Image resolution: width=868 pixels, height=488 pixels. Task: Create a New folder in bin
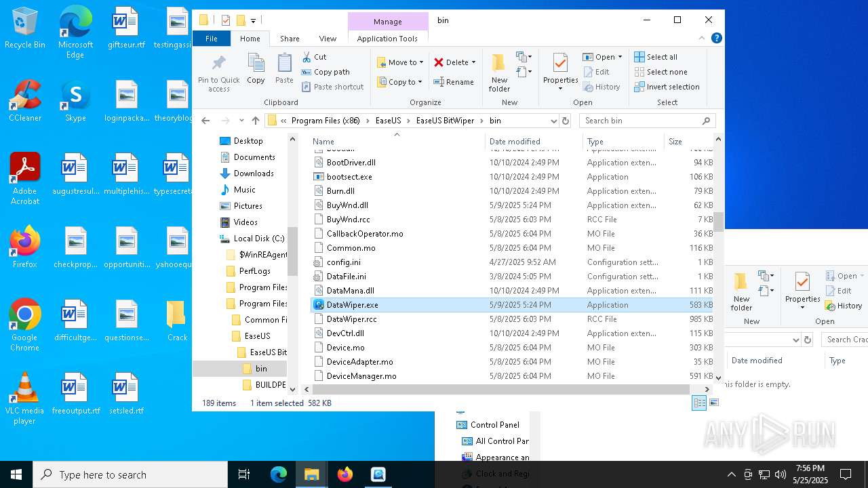click(499, 73)
